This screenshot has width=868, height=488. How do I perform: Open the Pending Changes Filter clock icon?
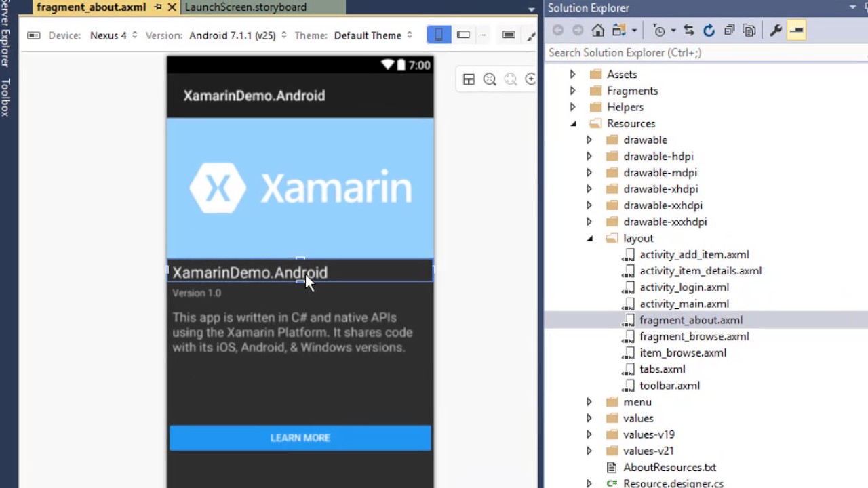659,30
